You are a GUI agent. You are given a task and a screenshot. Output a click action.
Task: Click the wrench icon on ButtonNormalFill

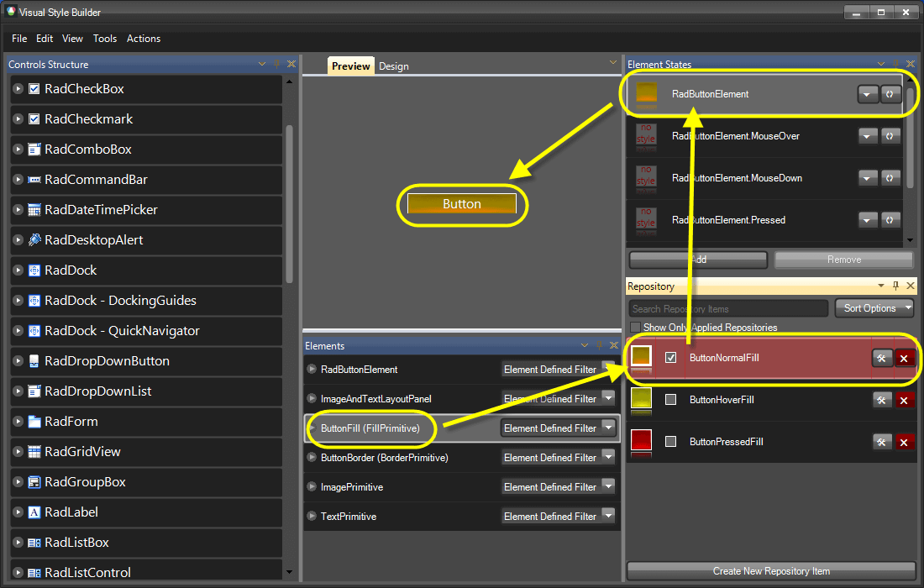pyautogui.click(x=882, y=357)
